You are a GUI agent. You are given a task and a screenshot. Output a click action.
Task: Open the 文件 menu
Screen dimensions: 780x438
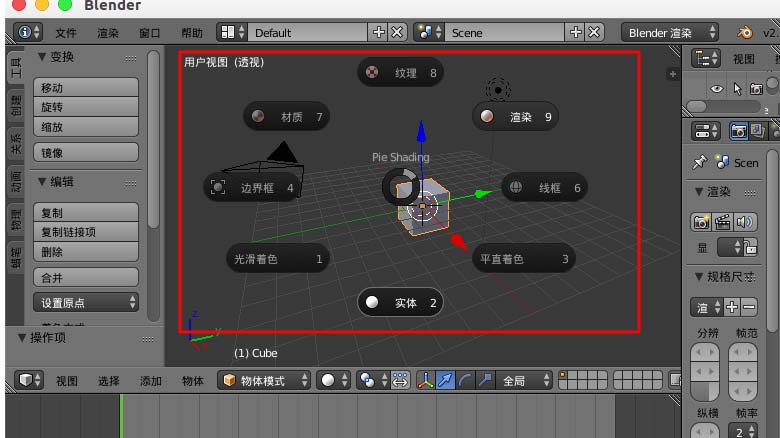click(66, 33)
